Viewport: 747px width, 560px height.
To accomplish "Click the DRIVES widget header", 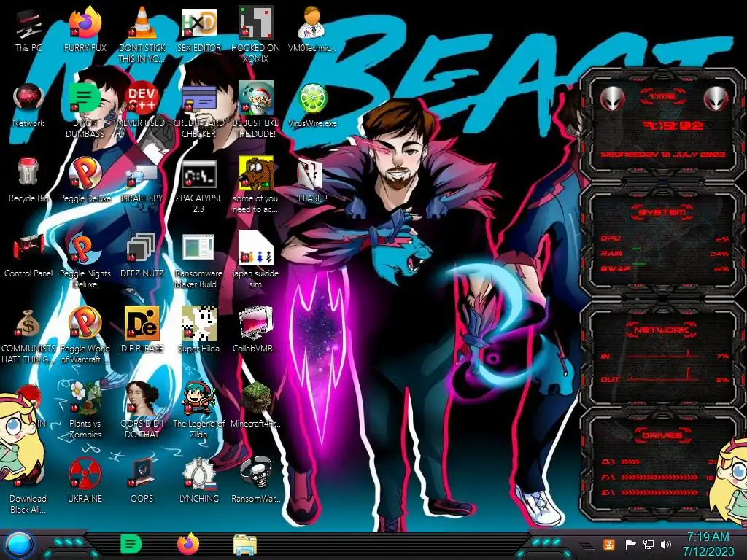I will (662, 435).
